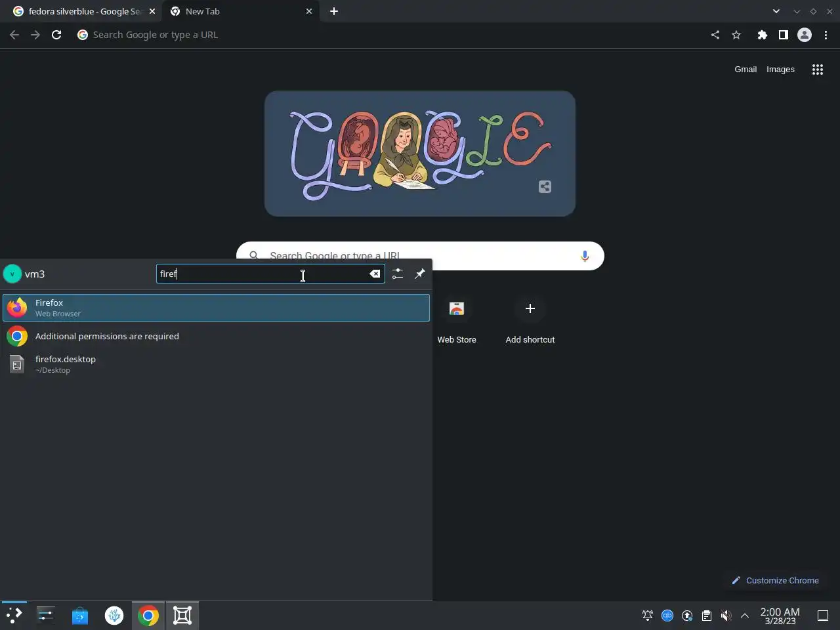The image size is (840, 630).
Task: Open Google Images link
Action: (780, 69)
